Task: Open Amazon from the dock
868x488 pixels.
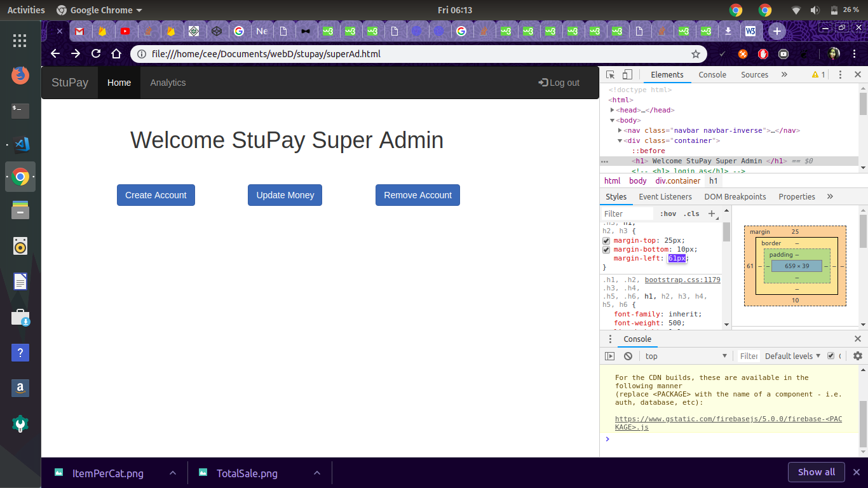Action: [x=20, y=387]
